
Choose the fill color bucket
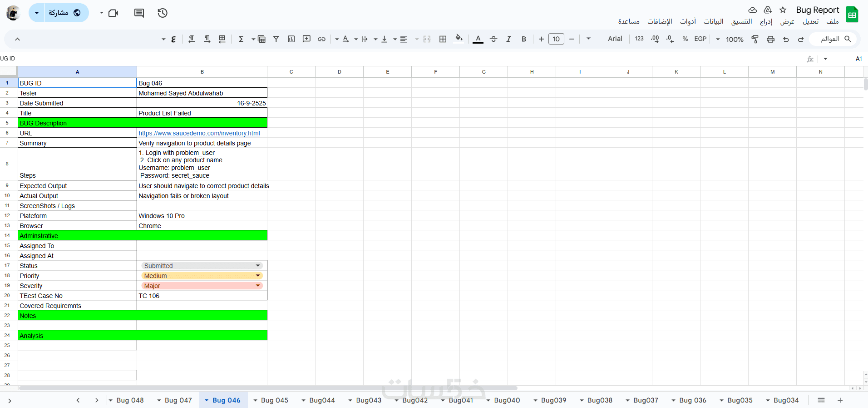pos(459,39)
